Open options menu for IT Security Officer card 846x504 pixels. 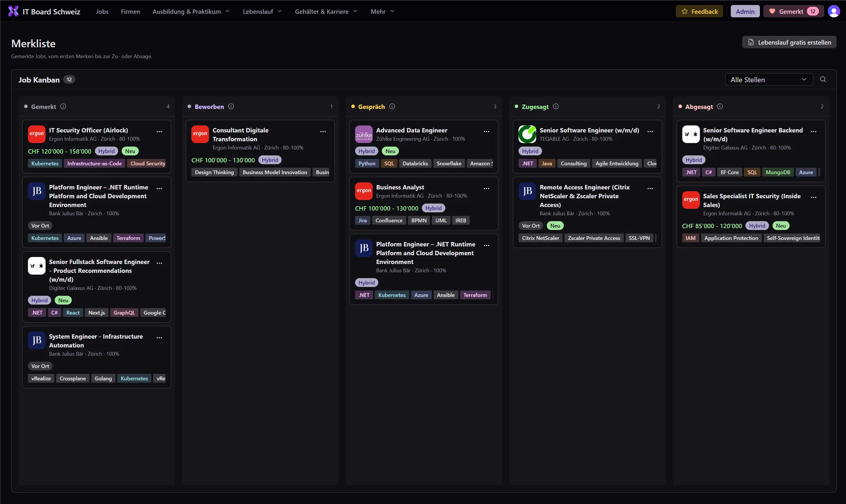[159, 132]
